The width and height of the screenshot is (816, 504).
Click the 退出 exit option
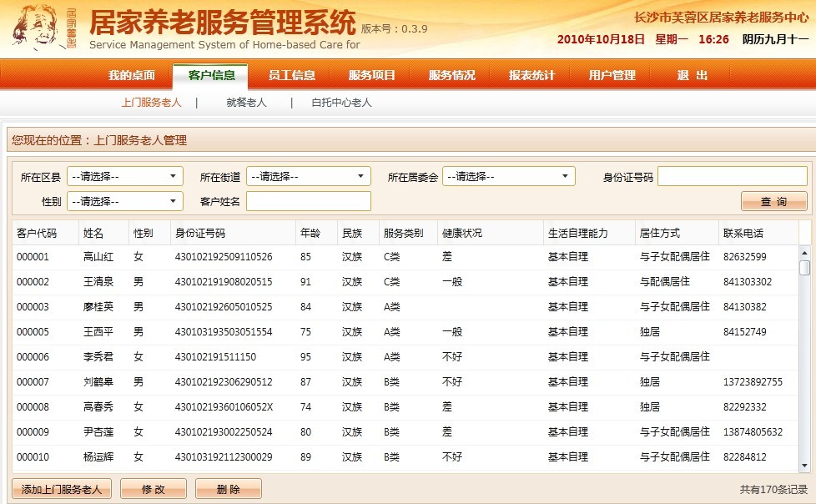pos(690,75)
